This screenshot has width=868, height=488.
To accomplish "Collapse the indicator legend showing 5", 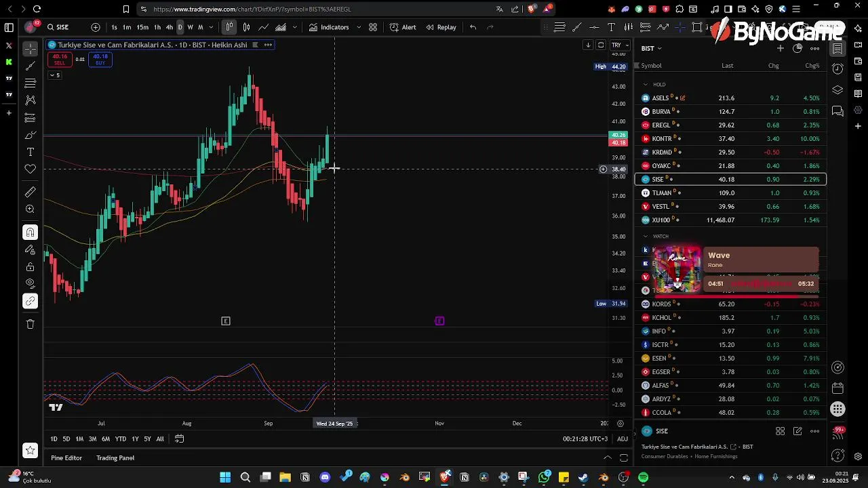I will (x=55, y=75).
